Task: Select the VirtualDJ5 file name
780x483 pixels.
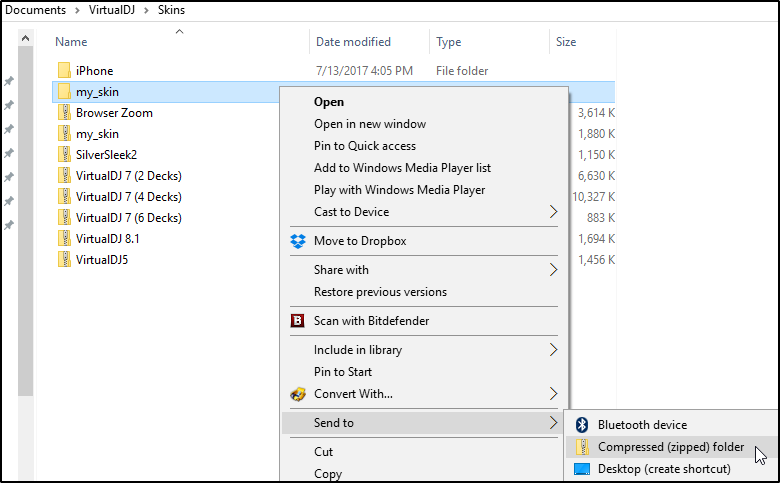Action: coord(102,260)
